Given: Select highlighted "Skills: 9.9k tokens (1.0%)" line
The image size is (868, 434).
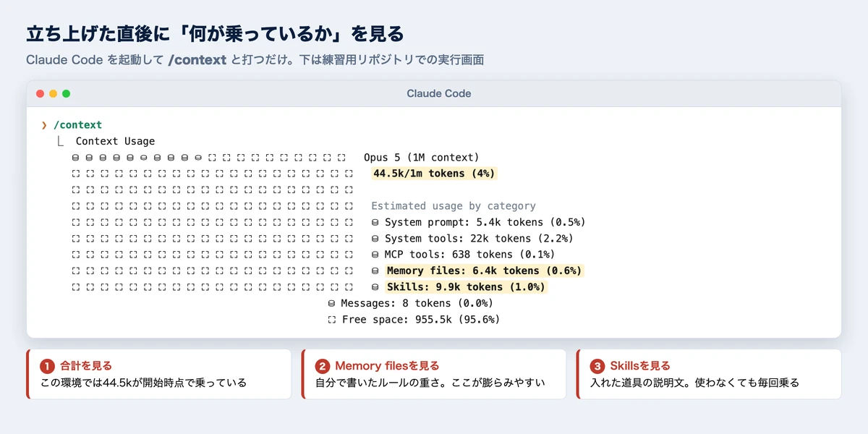Looking at the screenshot, I should click(x=467, y=287).
